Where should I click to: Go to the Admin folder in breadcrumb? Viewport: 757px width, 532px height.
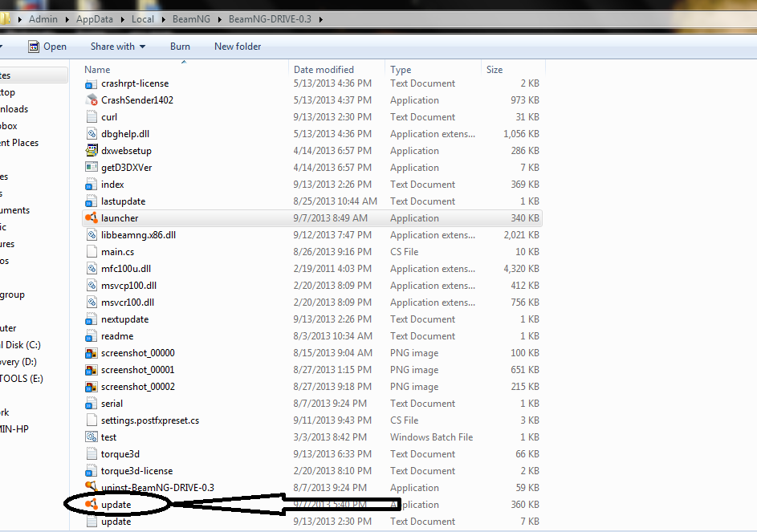point(43,19)
